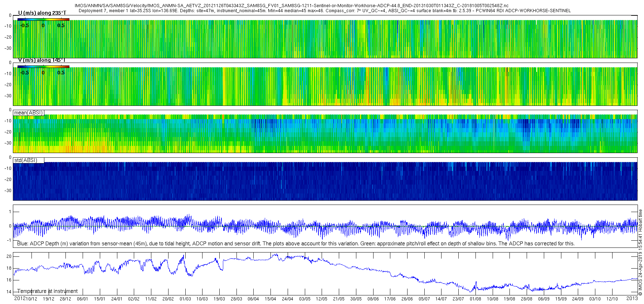Click the 'std(ABSI)' panel label

[26, 160]
